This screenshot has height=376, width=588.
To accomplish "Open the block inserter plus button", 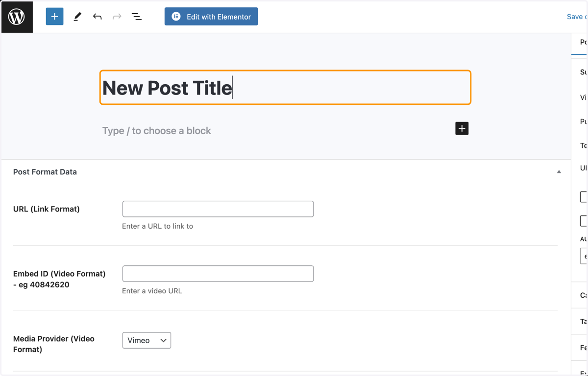I will (x=54, y=17).
